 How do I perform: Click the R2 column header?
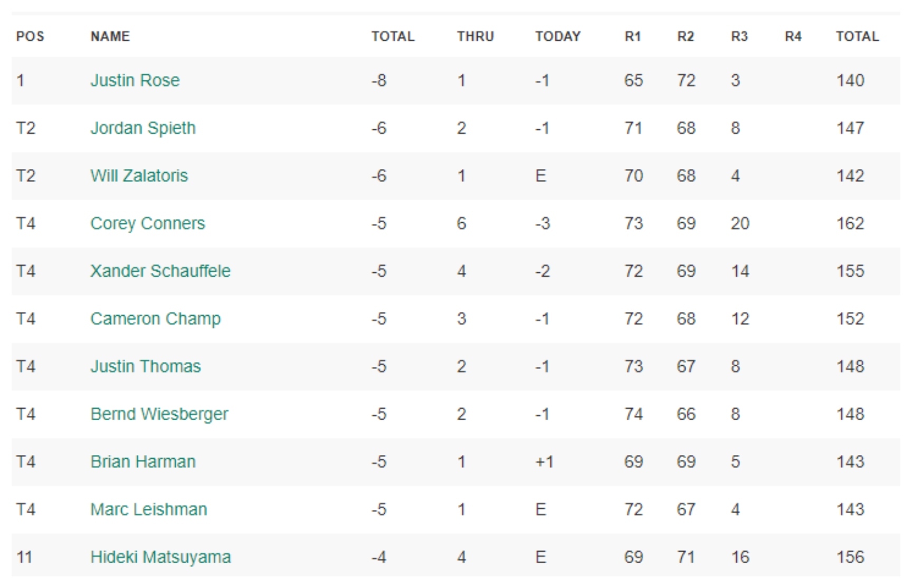tap(685, 36)
